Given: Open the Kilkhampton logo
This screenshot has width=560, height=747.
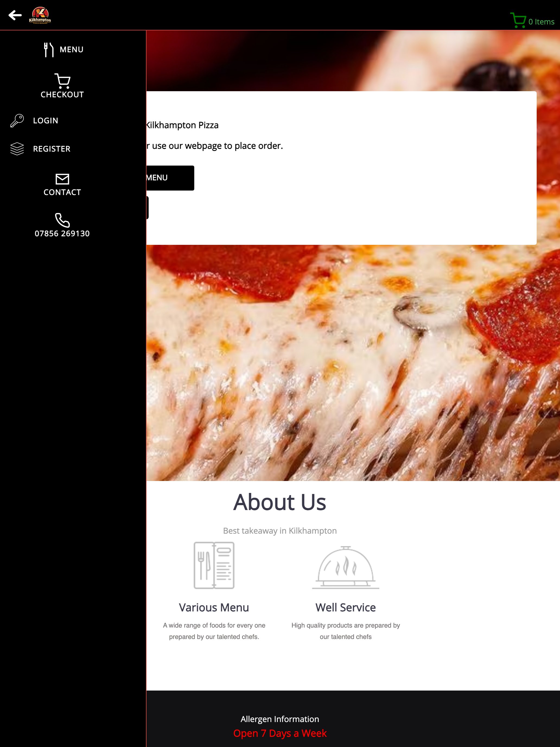Looking at the screenshot, I should pyautogui.click(x=40, y=15).
